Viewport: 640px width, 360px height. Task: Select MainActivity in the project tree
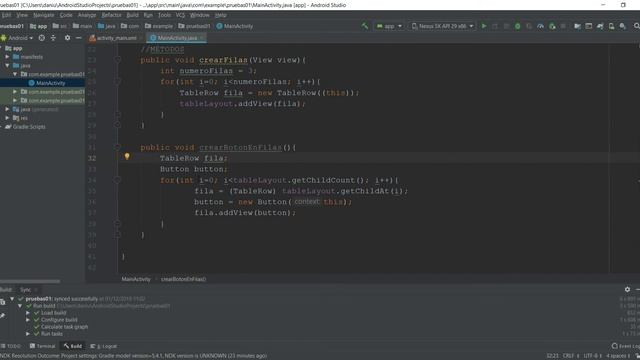coord(50,83)
